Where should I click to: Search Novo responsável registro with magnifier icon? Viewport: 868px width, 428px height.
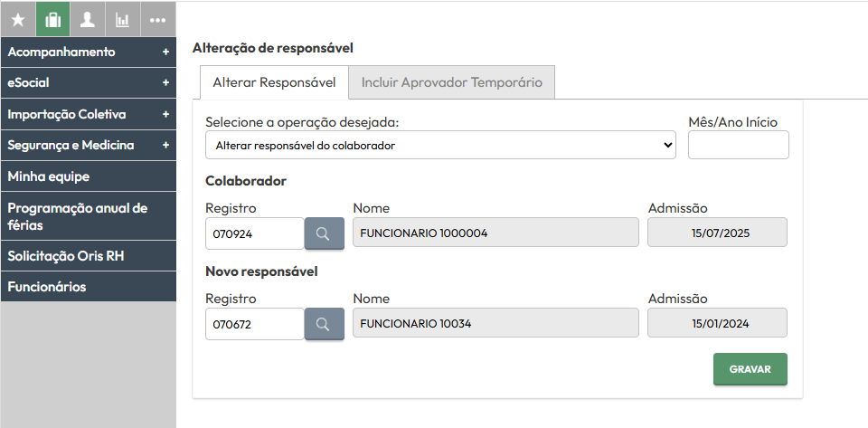click(x=324, y=324)
